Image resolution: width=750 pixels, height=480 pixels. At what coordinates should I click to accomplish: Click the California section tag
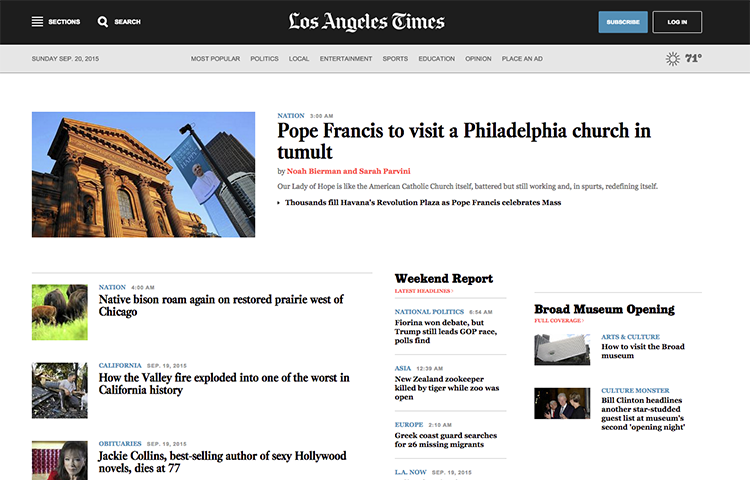(x=120, y=366)
